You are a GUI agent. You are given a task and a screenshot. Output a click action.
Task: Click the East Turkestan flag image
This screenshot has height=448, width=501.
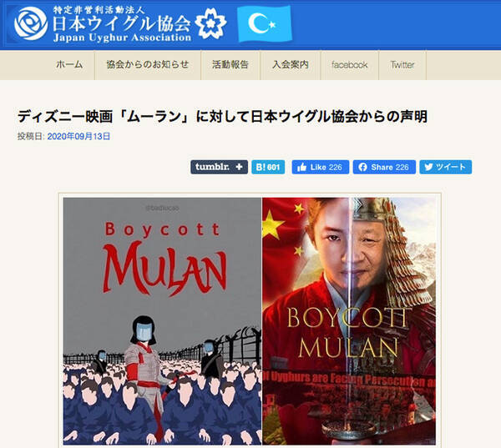264,24
